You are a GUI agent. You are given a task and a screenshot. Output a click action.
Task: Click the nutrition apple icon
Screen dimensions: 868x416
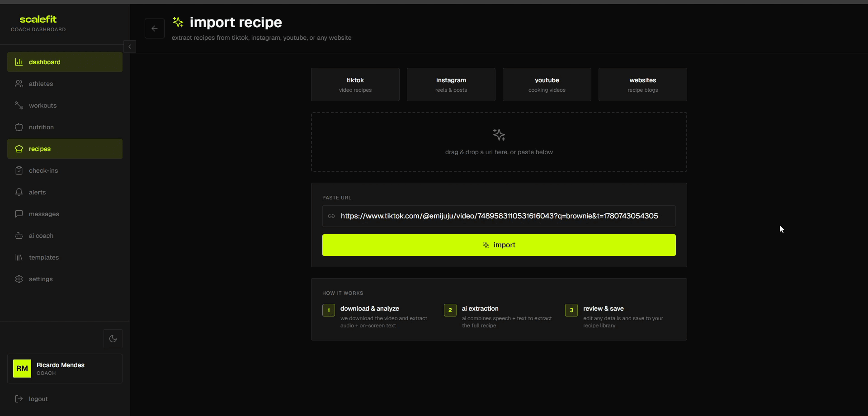[x=19, y=127]
